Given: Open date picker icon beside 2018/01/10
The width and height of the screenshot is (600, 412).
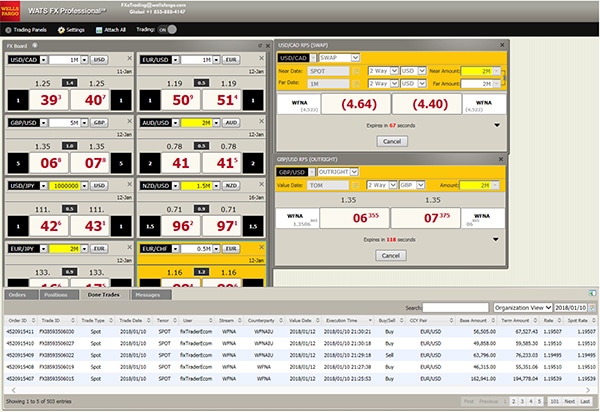Looking at the screenshot, I should [592, 308].
